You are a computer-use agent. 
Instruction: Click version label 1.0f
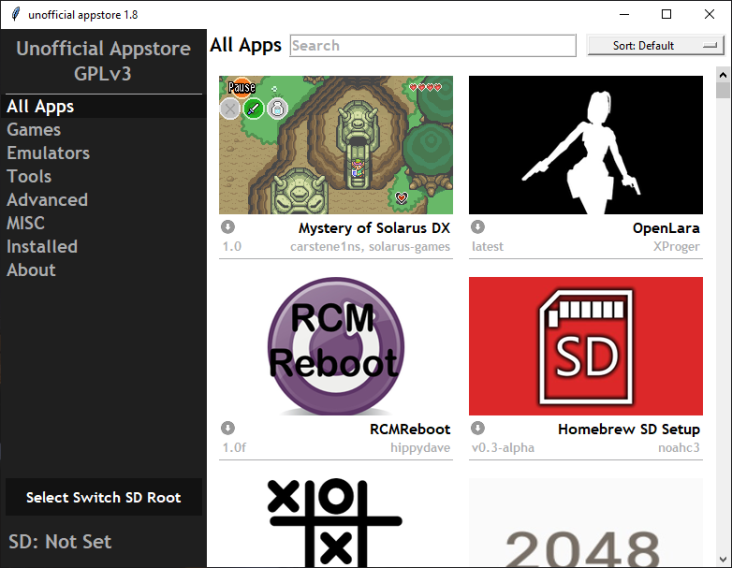click(234, 448)
